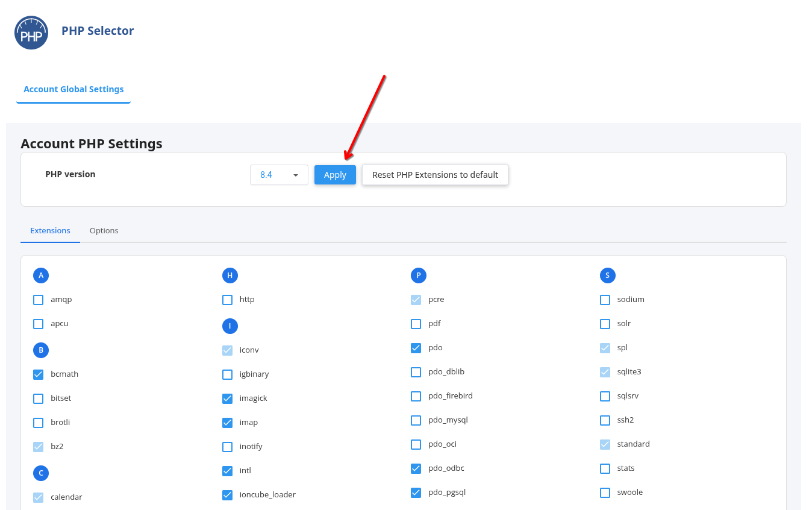Image resolution: width=812 pixels, height=510 pixels.
Task: Check the http extension box
Action: click(x=228, y=300)
